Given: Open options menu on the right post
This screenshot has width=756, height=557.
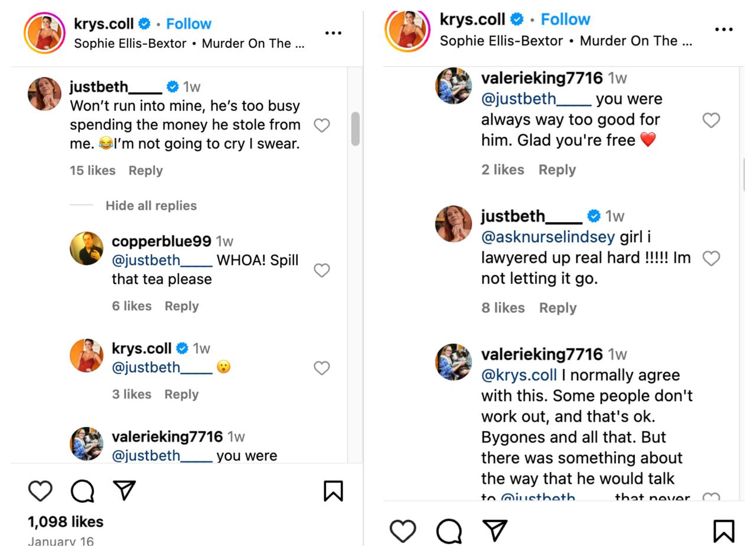Looking at the screenshot, I should click(723, 28).
